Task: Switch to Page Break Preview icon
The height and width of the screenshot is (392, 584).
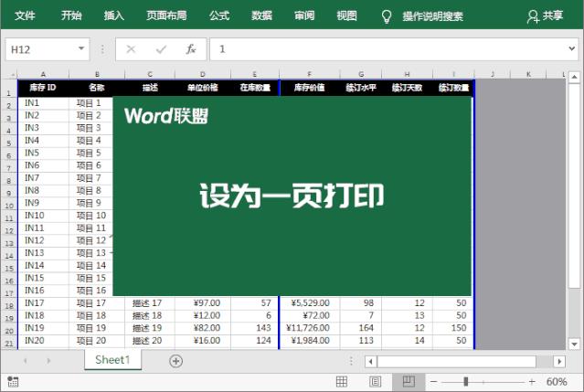Action: point(409,382)
